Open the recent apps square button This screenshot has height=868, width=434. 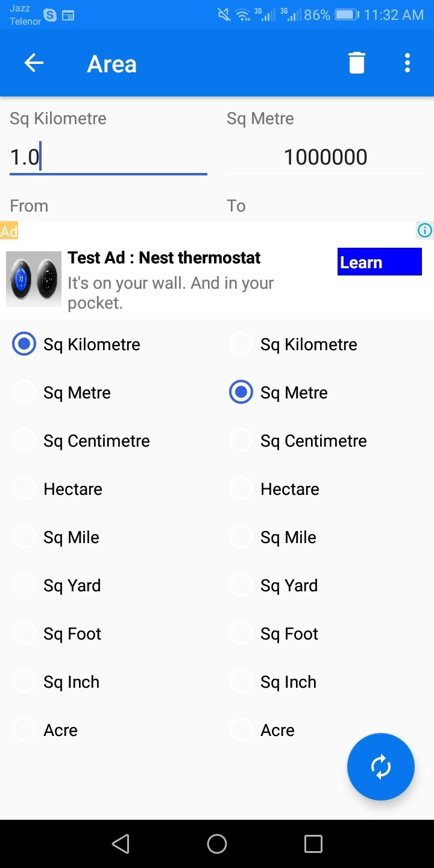tap(313, 844)
